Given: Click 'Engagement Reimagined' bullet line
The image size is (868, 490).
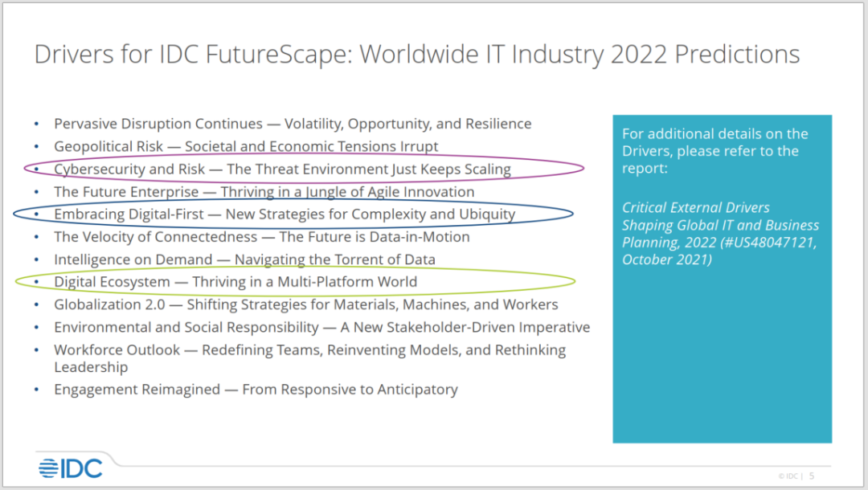Looking at the screenshot, I should point(256,390).
